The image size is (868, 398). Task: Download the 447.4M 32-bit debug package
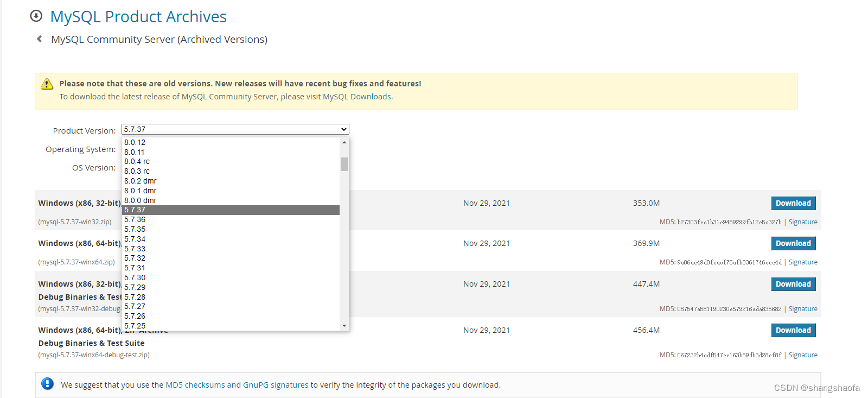pyautogui.click(x=793, y=284)
